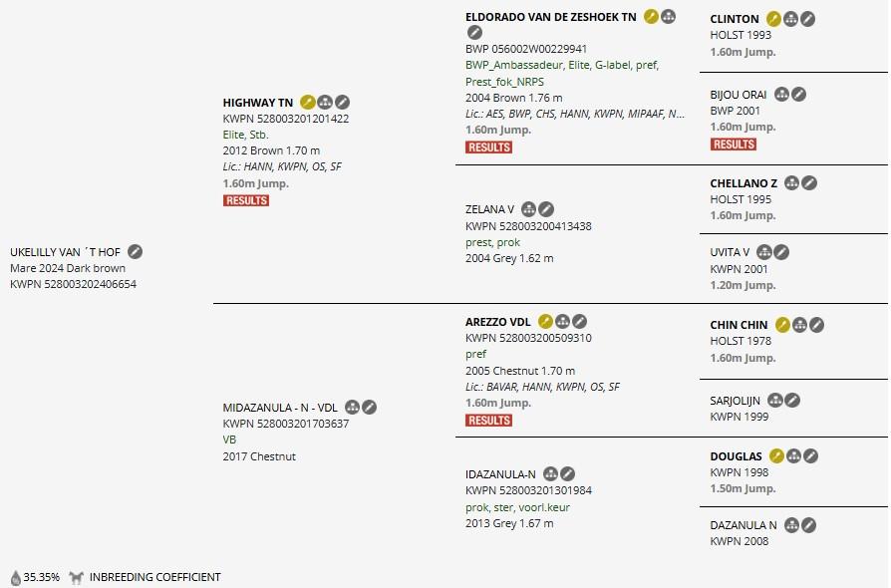
Task: Click the yellow icon next to HIGHWAY TN
Action: [307, 103]
